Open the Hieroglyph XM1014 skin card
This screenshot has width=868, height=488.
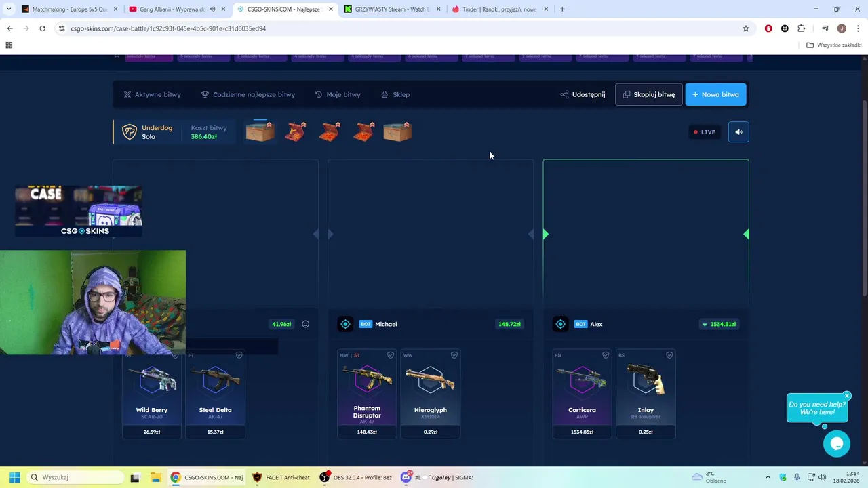[430, 394]
